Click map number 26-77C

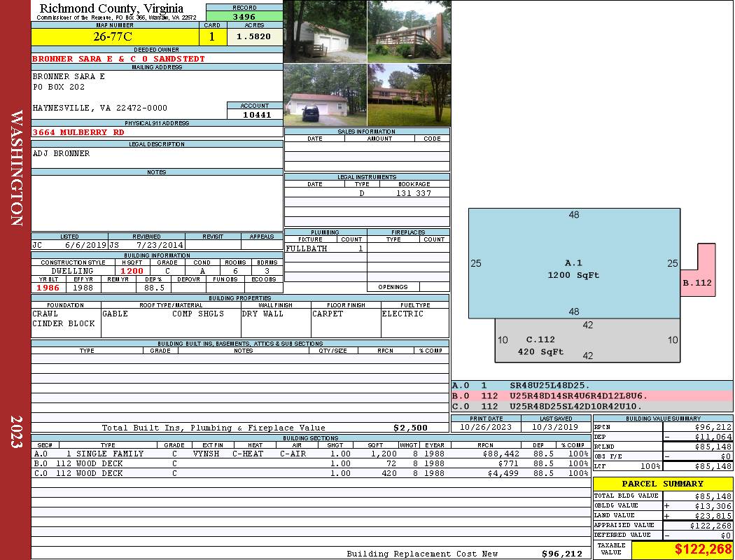pyautogui.click(x=113, y=36)
